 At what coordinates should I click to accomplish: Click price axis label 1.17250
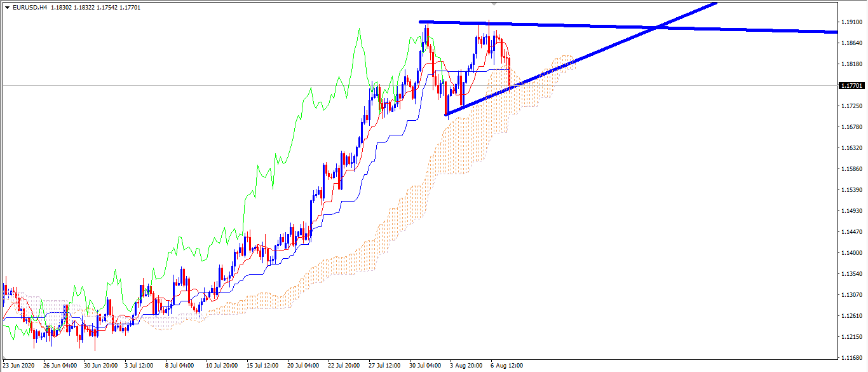click(x=851, y=106)
